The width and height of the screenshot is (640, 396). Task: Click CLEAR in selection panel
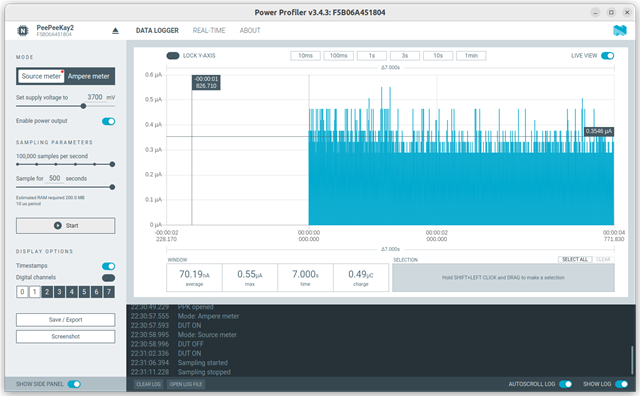603,259
